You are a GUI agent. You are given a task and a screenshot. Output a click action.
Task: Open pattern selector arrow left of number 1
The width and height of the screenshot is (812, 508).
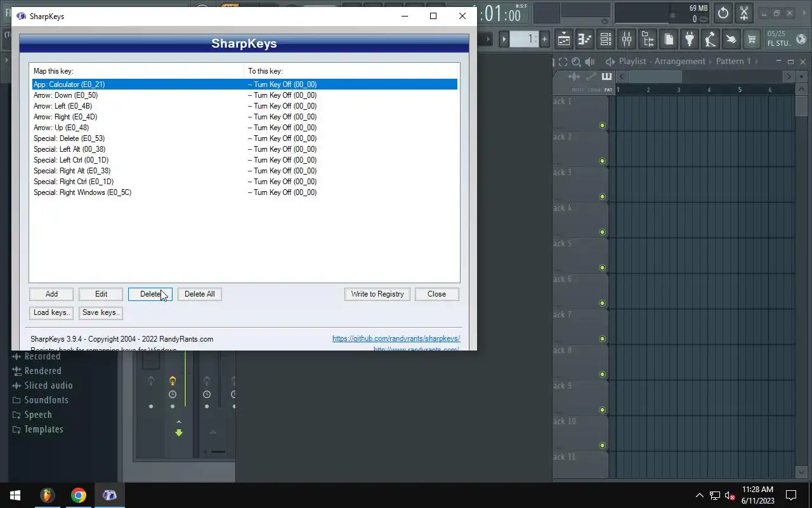(505, 39)
